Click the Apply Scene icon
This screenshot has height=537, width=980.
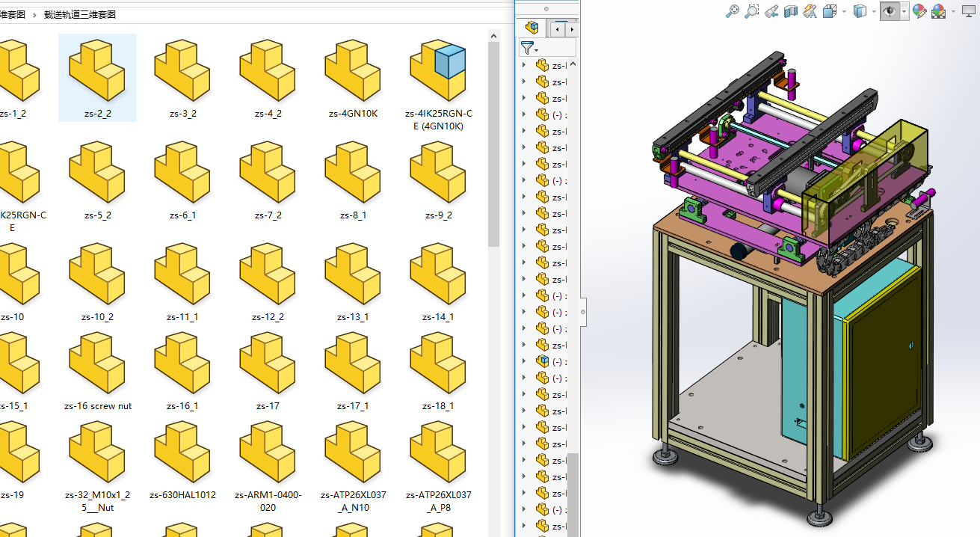tap(938, 11)
